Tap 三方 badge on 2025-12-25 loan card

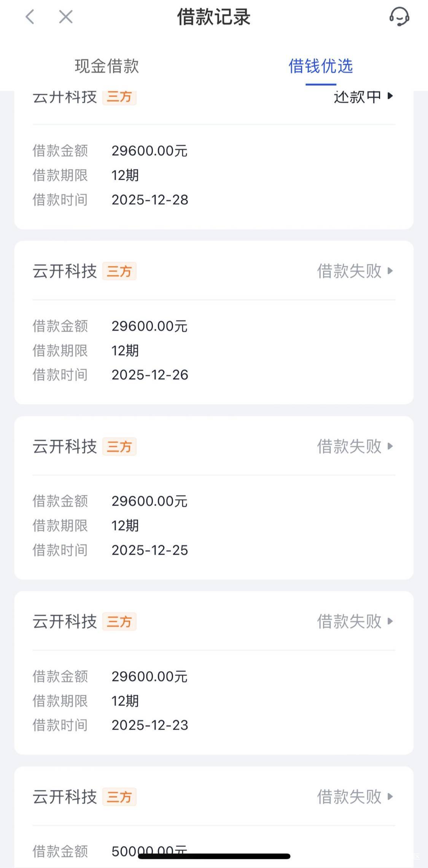119,447
